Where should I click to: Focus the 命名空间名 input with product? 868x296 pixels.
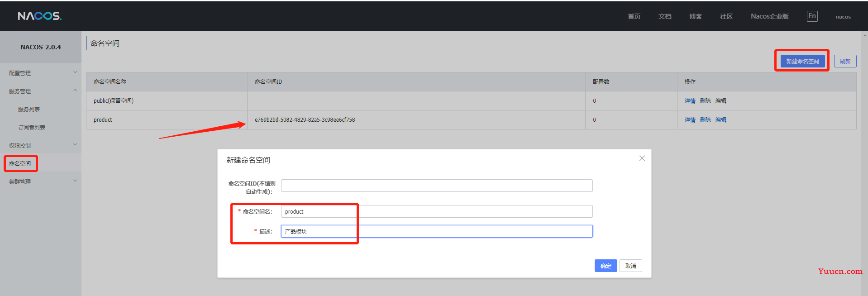(437, 211)
